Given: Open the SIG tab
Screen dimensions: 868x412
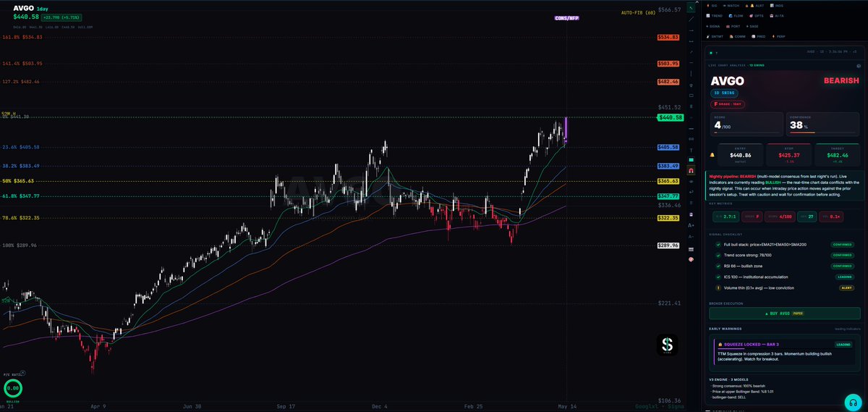Looking at the screenshot, I should coord(712,6).
